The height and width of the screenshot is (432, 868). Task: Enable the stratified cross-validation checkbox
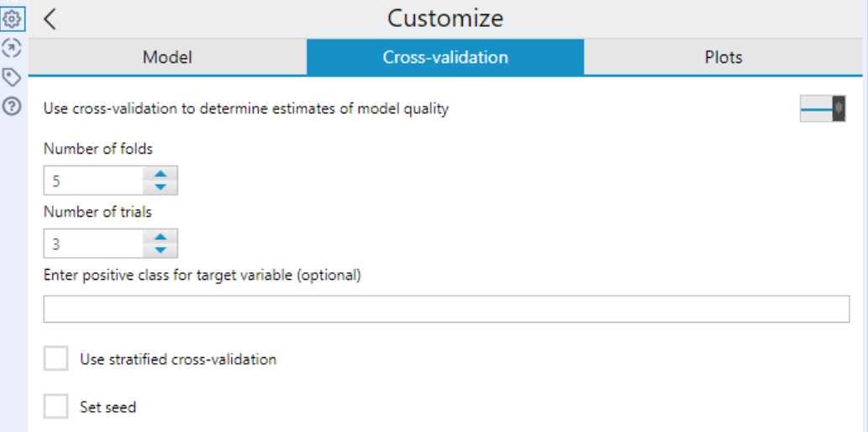click(56, 360)
